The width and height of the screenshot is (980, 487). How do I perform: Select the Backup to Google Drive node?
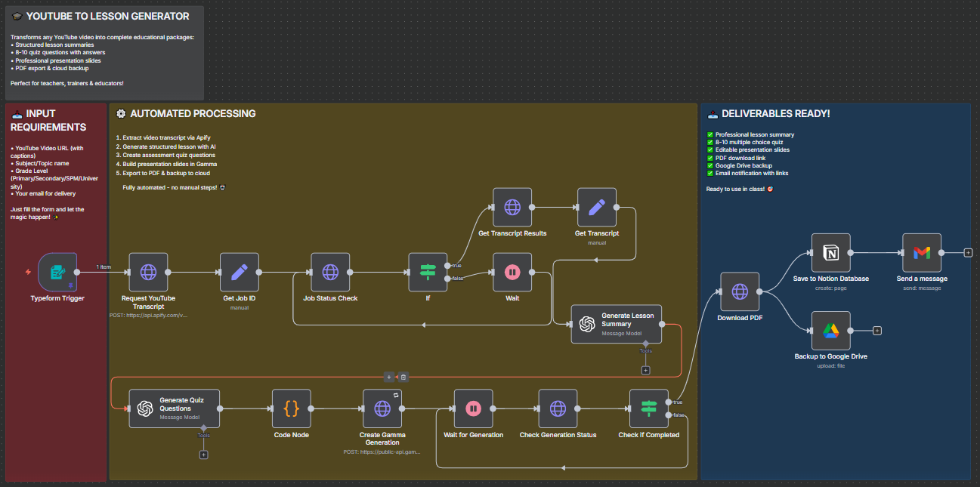831,331
